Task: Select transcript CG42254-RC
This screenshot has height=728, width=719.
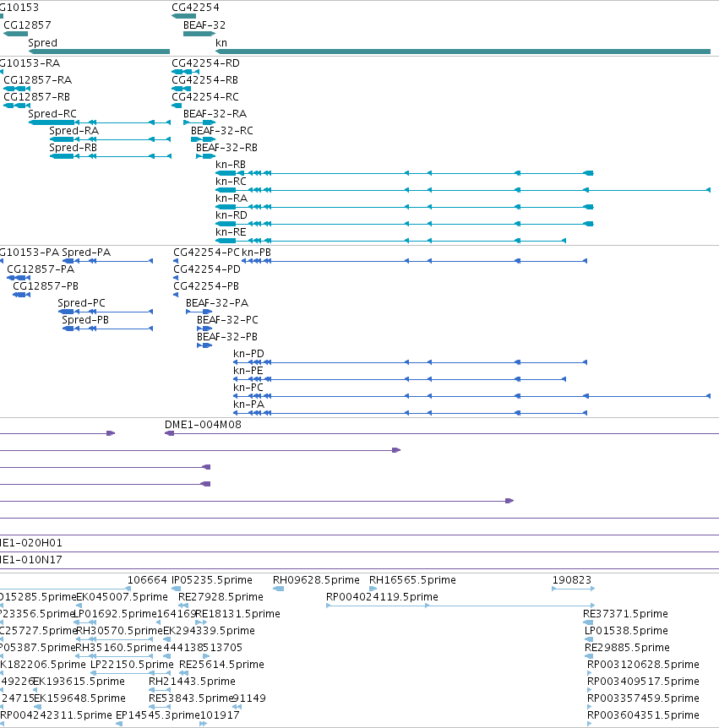Action: tap(177, 106)
